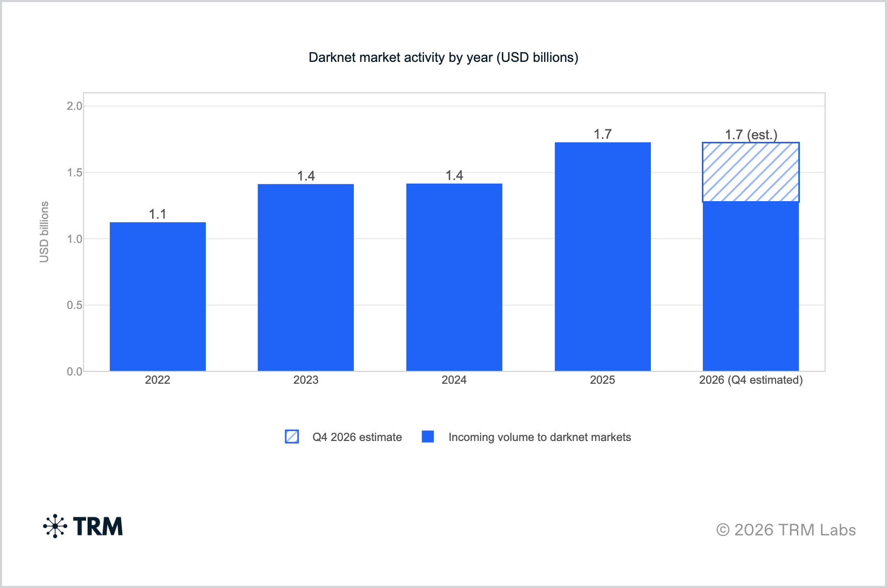Viewport: 887px width, 588px height.
Task: Click the '1.1' value label above 2022
Action: (158, 214)
